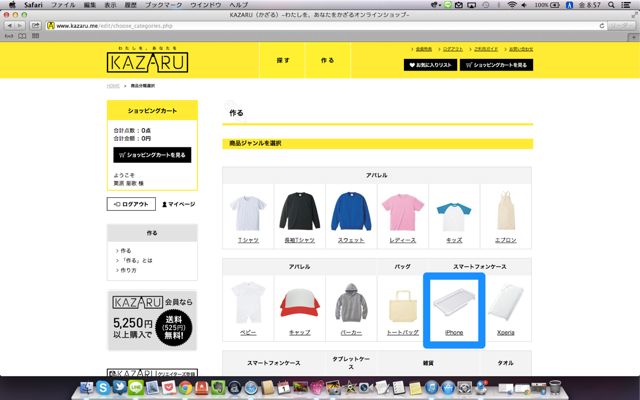Open the 「作る」とは sidebar link
The width and height of the screenshot is (640, 400).
click(136, 260)
